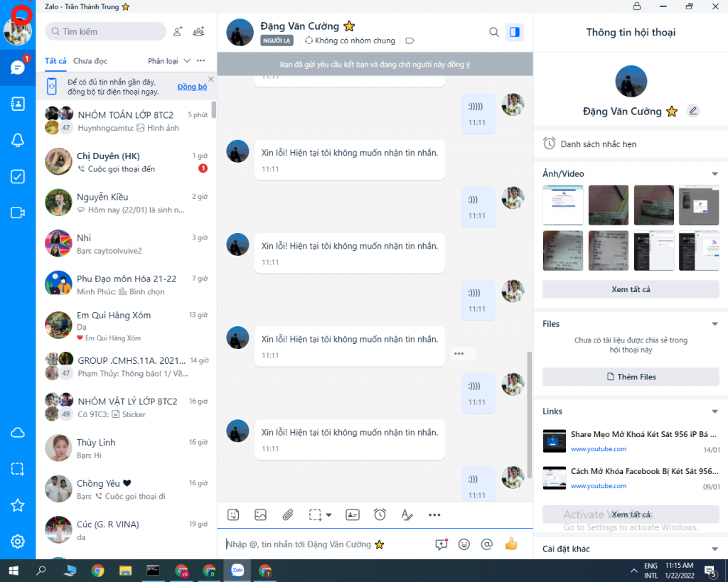Open the Phụ Đạo môn Hóa 21-22 conversation
Screen dimensions: 728x582
pos(127,284)
